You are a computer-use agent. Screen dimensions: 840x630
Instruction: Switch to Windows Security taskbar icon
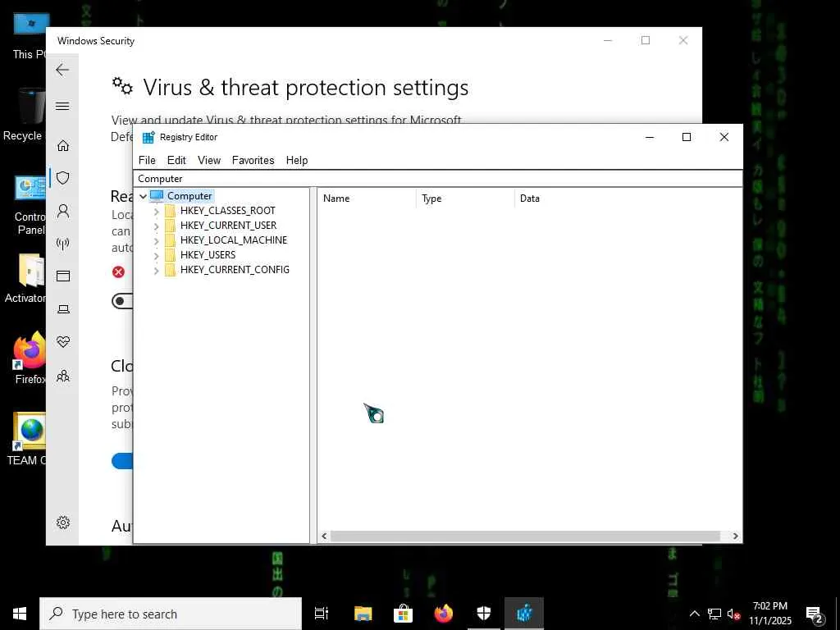click(x=484, y=614)
